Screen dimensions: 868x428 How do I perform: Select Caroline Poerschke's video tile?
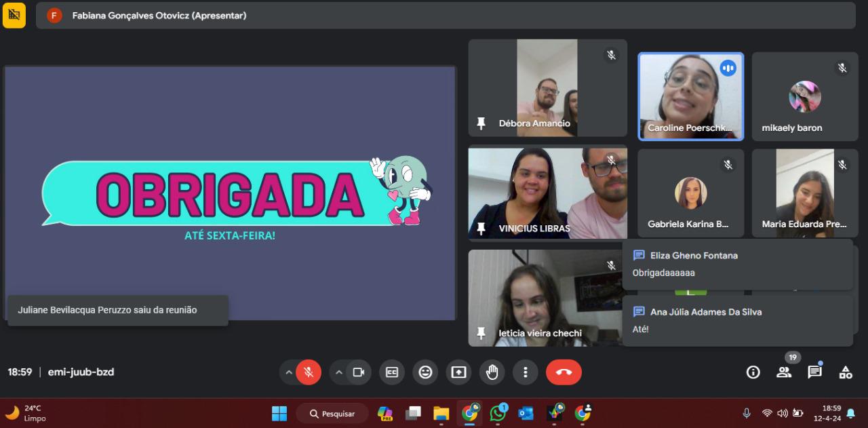click(690, 96)
